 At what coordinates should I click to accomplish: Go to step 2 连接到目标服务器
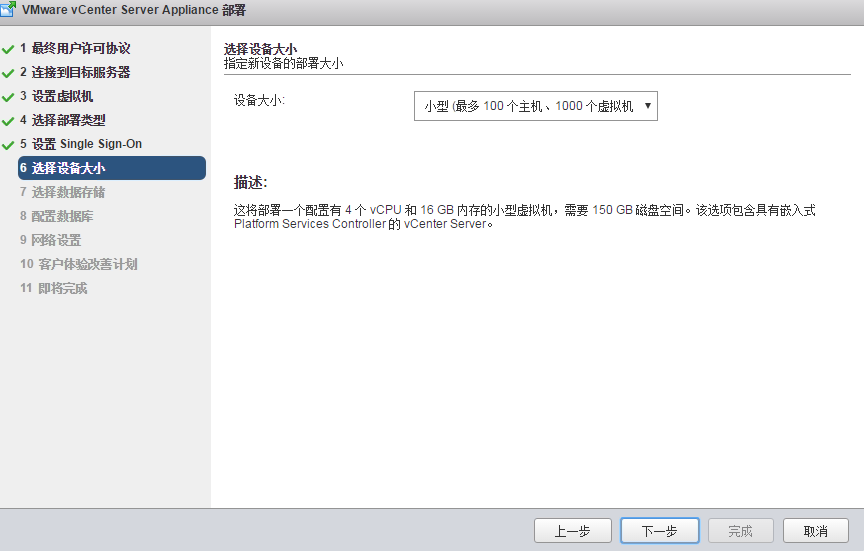tap(75, 72)
